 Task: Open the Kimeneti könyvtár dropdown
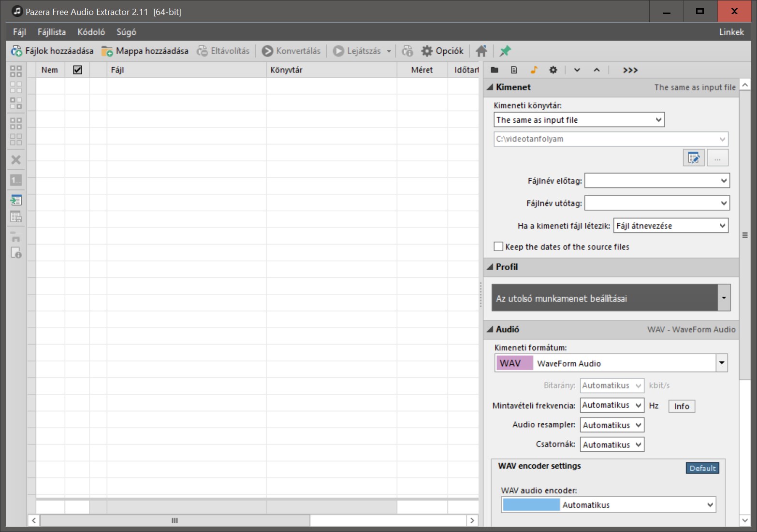(579, 120)
